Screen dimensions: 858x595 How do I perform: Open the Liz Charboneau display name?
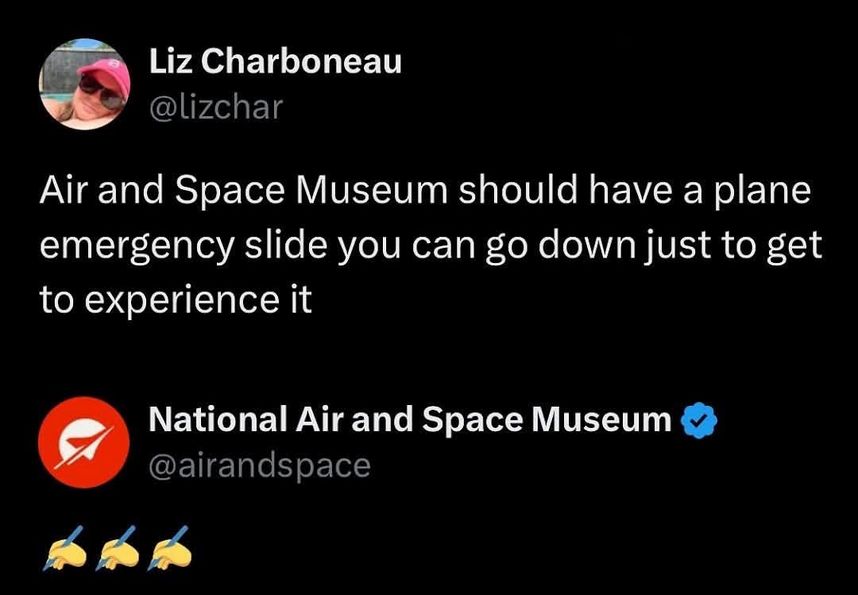point(275,62)
